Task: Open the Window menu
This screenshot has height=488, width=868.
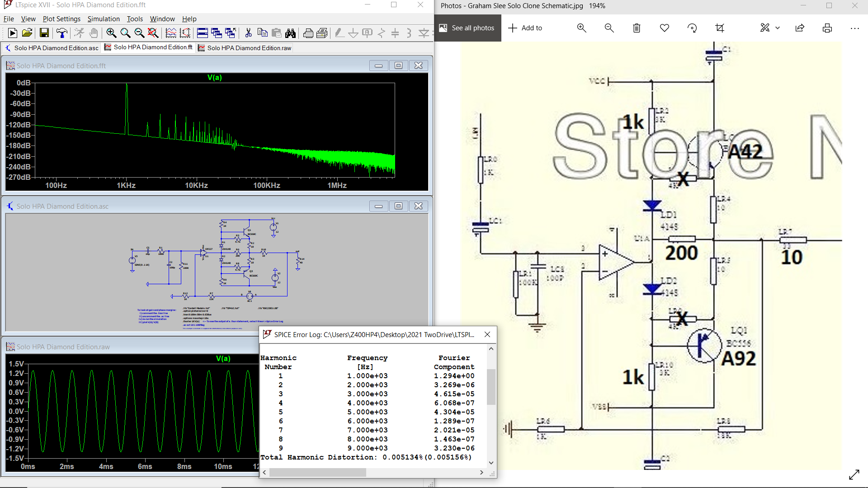Action: click(162, 19)
